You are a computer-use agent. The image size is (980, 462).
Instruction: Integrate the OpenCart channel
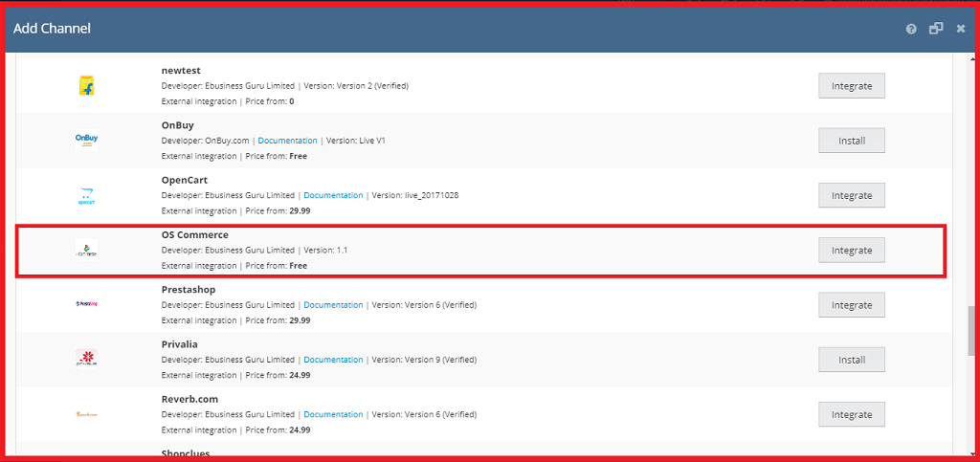click(x=851, y=195)
